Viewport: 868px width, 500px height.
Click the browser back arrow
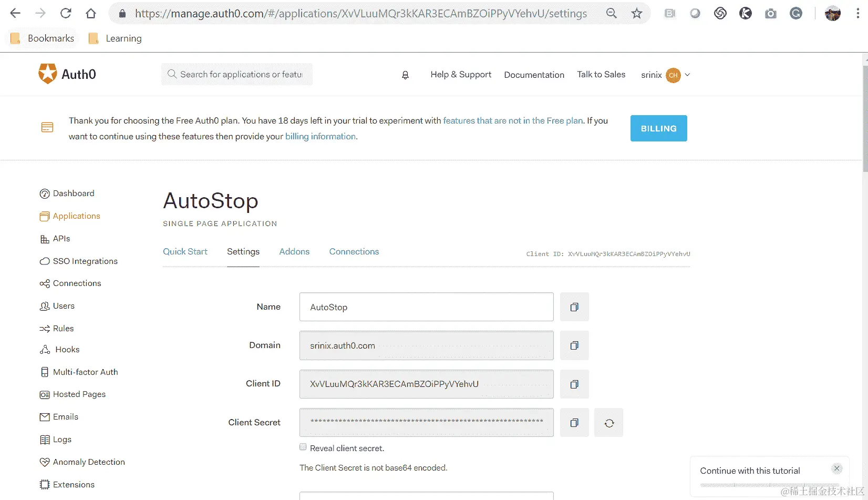(x=15, y=13)
